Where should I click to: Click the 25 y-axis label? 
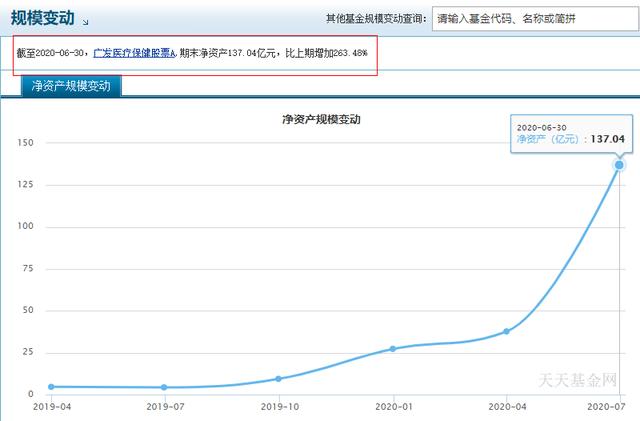coord(28,352)
